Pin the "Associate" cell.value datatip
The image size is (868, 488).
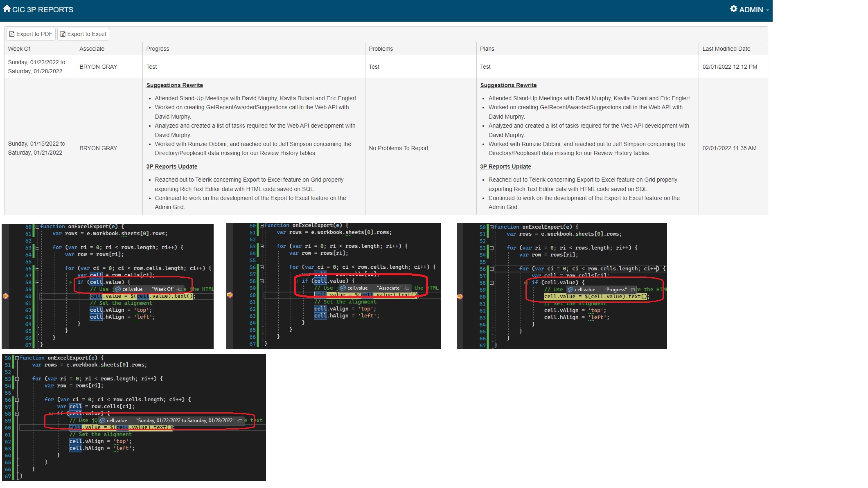coord(407,288)
